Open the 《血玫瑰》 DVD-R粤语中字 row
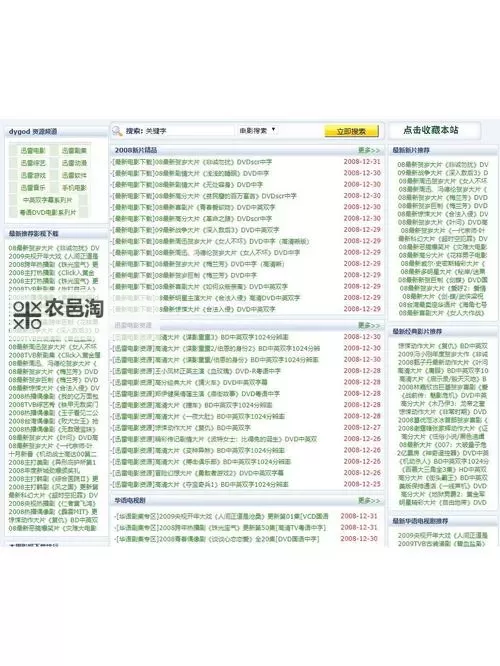Viewport: 500px width, 666px height. [x=196, y=371]
